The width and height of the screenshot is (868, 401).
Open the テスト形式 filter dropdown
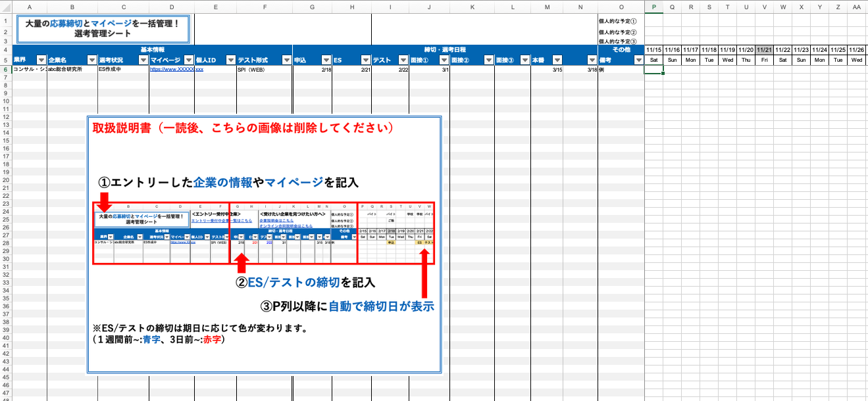(286, 60)
